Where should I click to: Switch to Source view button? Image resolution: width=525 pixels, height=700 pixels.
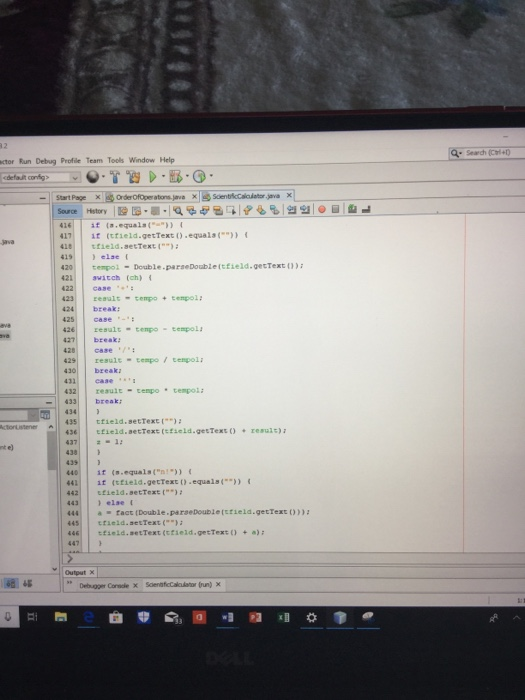[67, 211]
